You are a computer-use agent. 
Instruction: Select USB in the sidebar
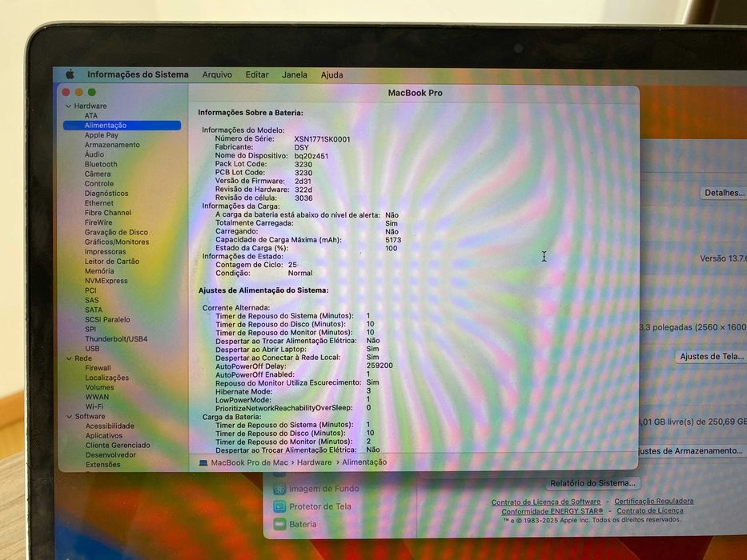pos(92,349)
